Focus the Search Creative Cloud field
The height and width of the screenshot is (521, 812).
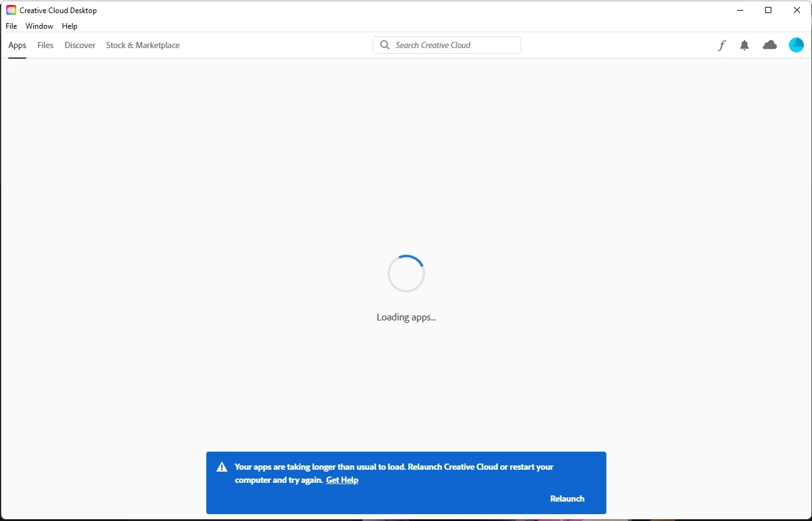[447, 45]
